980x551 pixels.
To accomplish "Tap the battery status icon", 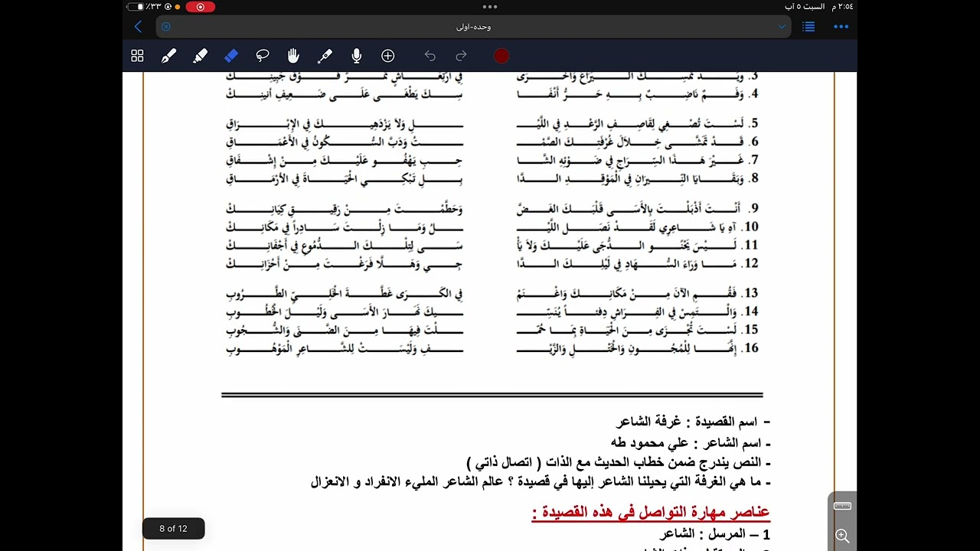I will 136,7.
